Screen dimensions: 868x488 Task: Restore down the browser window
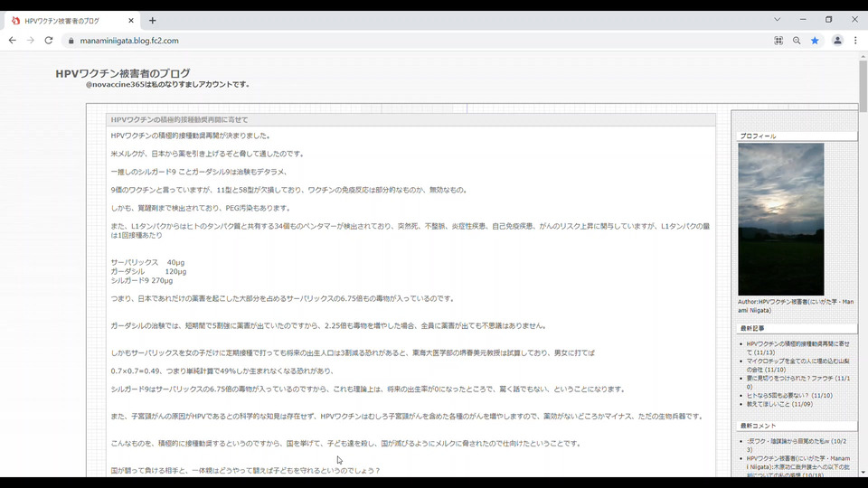829,19
